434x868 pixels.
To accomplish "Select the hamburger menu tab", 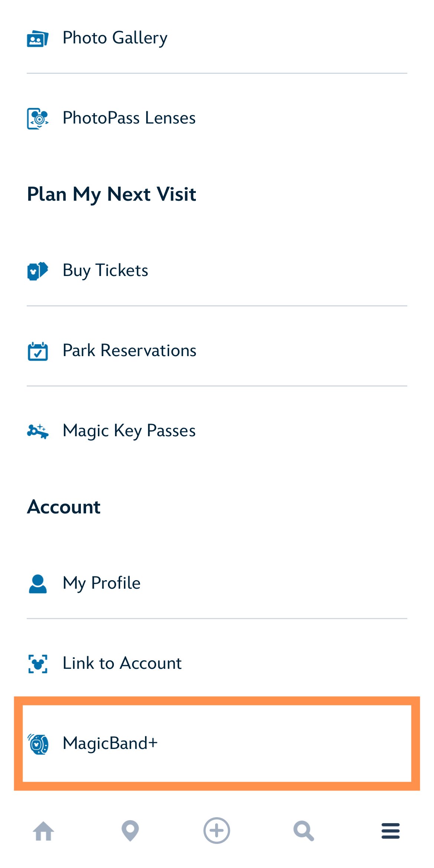I will 390,831.
